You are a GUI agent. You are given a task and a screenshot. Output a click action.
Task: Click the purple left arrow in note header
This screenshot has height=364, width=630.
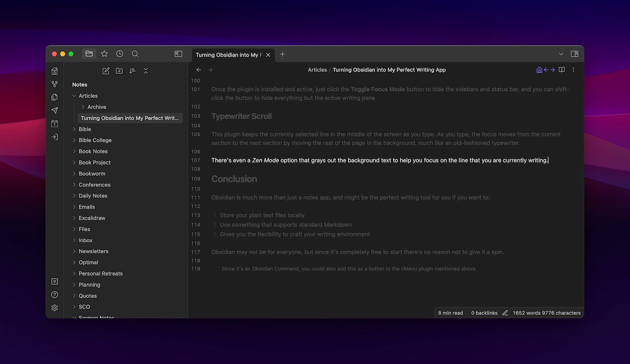coord(546,70)
